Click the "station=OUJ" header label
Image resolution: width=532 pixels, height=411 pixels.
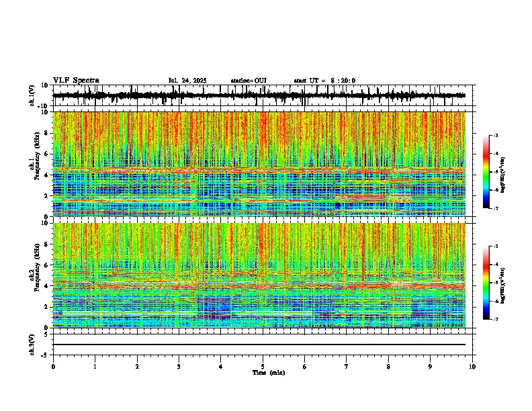(x=249, y=81)
